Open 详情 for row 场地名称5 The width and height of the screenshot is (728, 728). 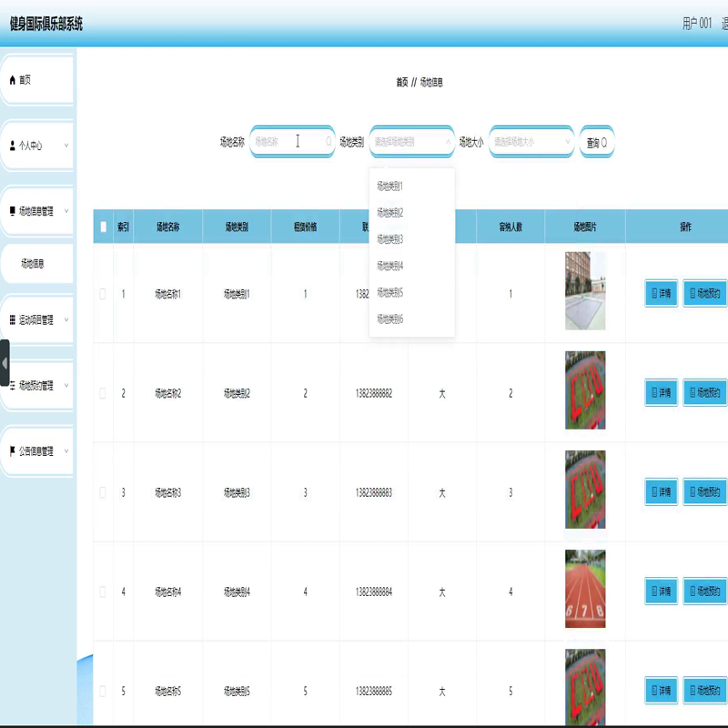coord(662,691)
